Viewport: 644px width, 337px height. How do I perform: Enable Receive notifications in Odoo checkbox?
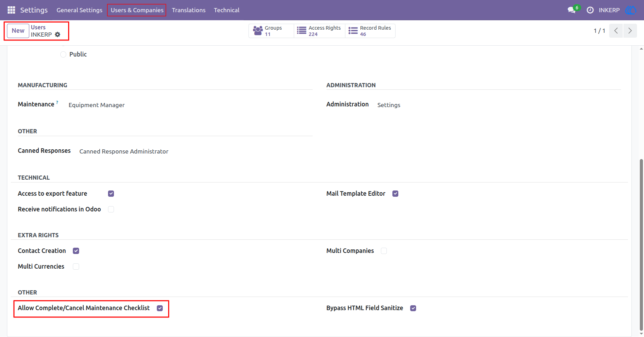pyautogui.click(x=111, y=209)
